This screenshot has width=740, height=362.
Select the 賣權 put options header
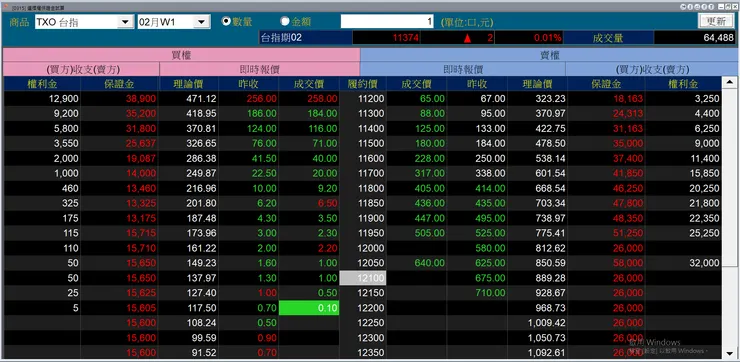click(550, 55)
